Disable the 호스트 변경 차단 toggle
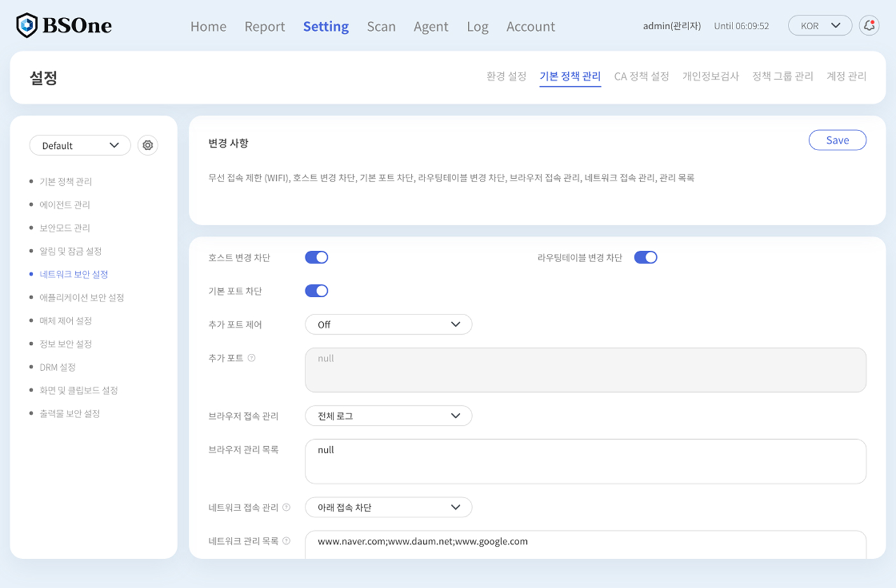896x588 pixels. tap(316, 257)
